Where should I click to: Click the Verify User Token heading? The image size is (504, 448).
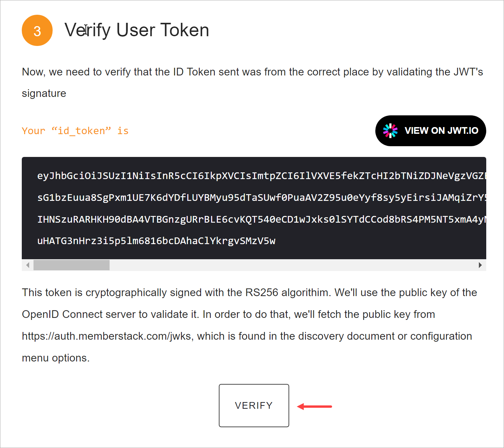[x=137, y=30]
